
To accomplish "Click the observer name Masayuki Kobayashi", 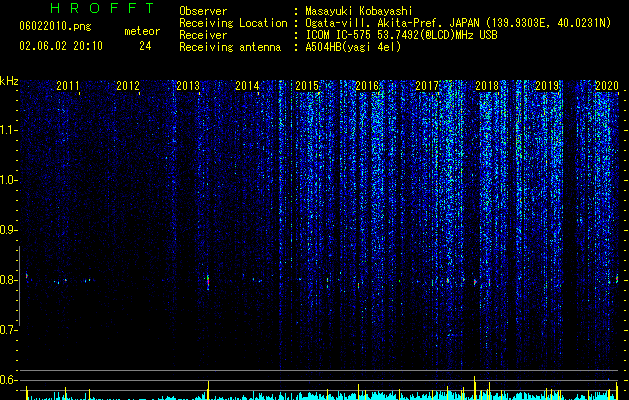I will [x=359, y=11].
